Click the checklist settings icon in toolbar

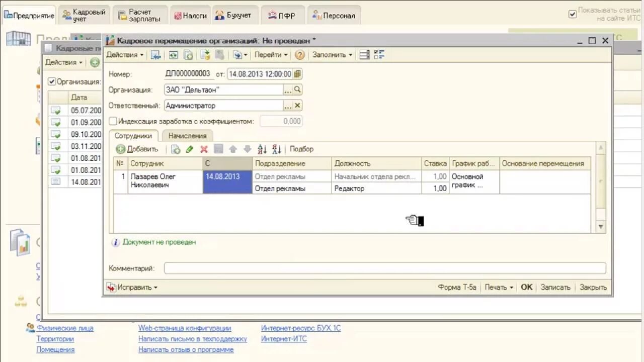tap(379, 55)
